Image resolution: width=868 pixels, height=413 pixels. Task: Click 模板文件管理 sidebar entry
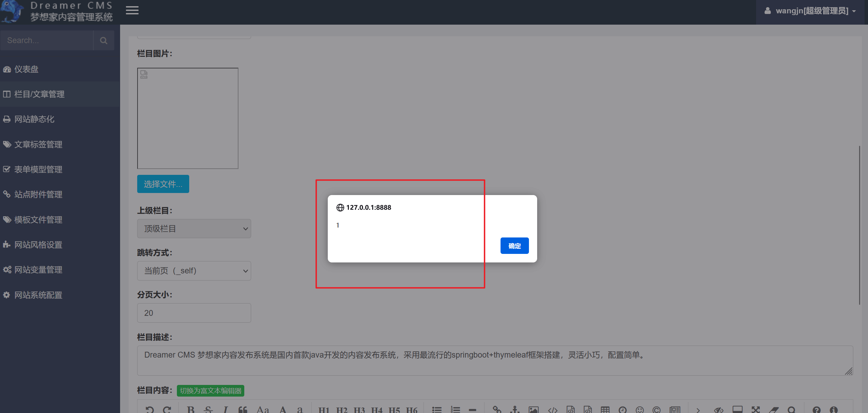[38, 220]
